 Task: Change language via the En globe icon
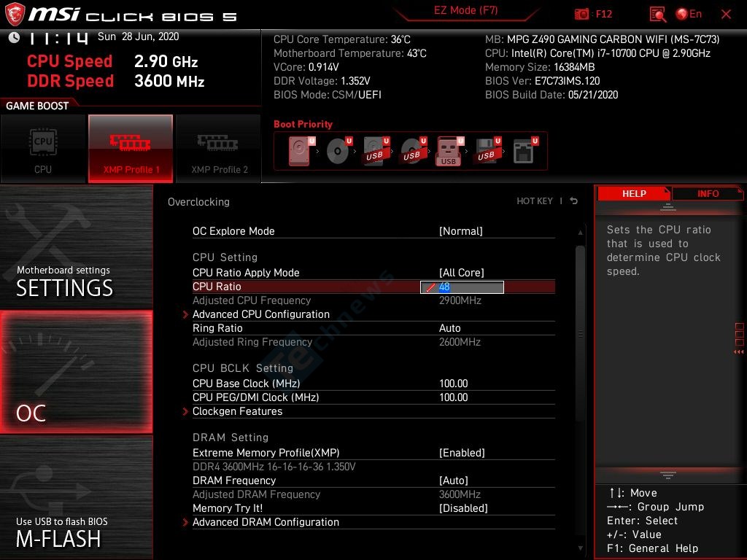(x=689, y=15)
